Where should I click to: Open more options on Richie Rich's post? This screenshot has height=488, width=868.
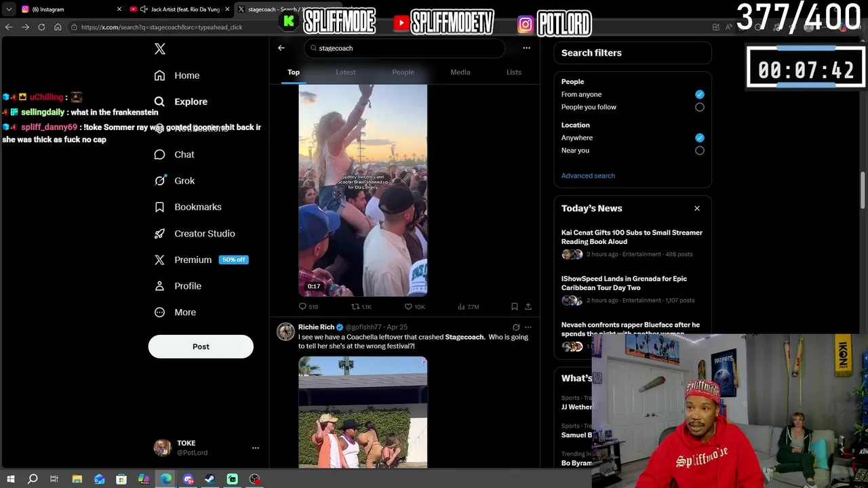[528, 327]
